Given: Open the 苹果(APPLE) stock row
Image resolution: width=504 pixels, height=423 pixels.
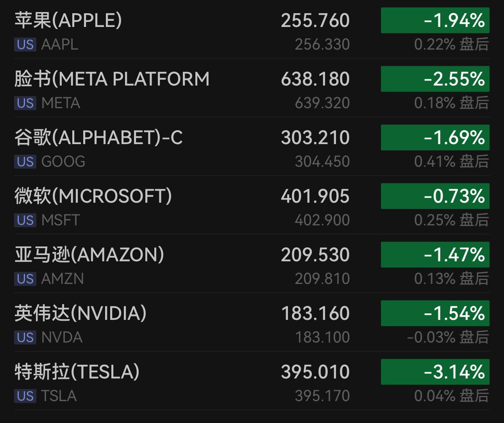Looking at the screenshot, I should tap(68, 20).
